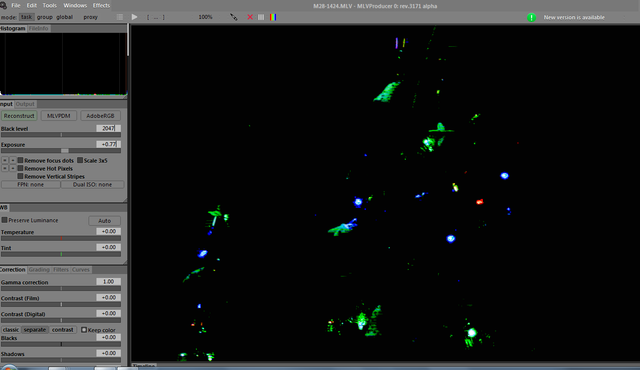Select task mode
Screen dimensions: 640x370
point(27,17)
